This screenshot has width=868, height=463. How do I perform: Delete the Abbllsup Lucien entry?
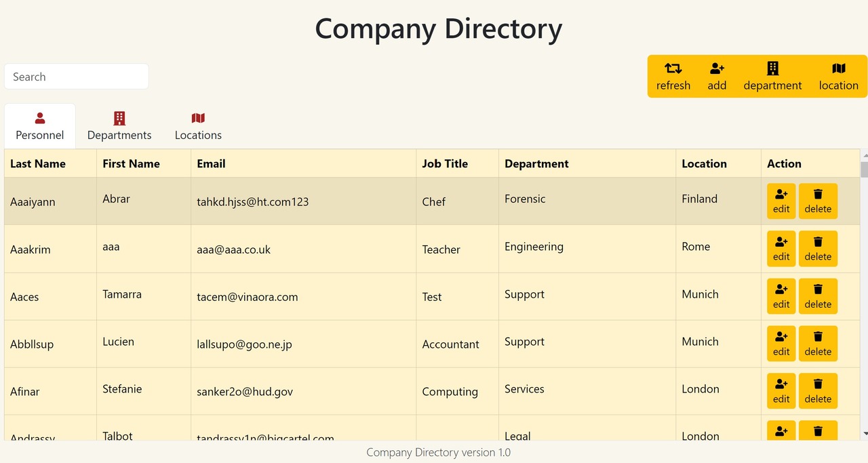tap(818, 344)
